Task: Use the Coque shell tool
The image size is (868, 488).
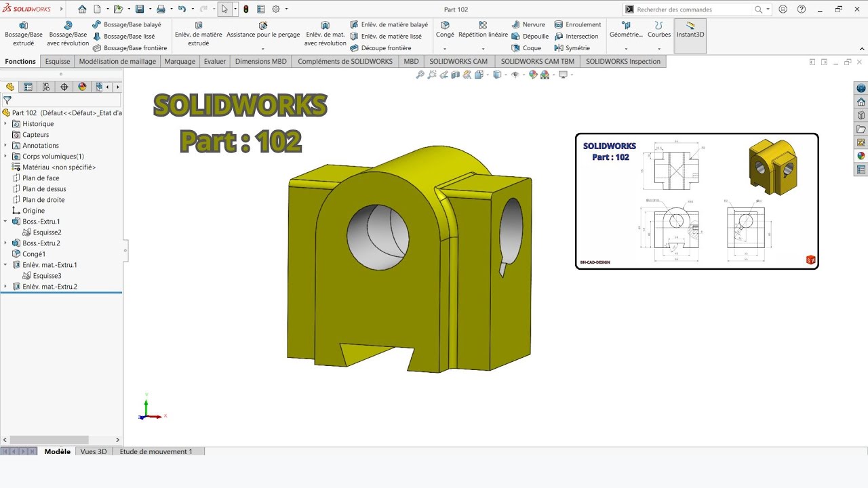Action: pos(526,48)
